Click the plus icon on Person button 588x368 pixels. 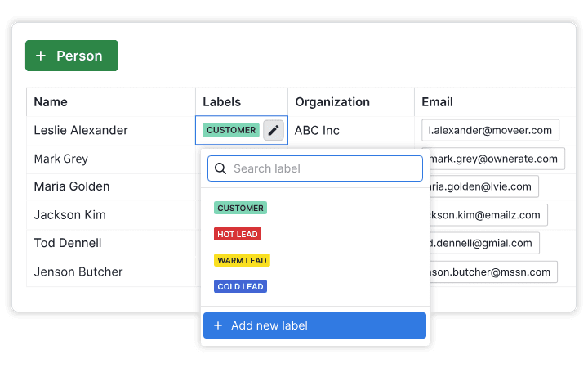(41, 56)
